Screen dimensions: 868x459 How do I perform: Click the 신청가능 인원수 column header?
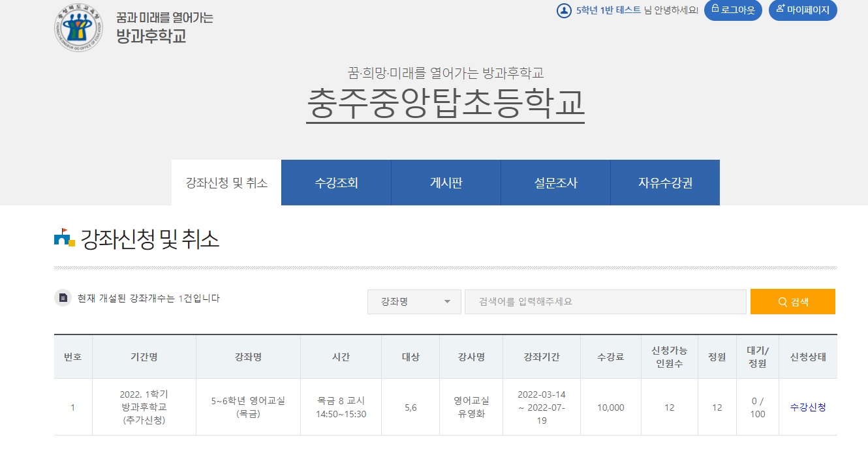pos(670,357)
